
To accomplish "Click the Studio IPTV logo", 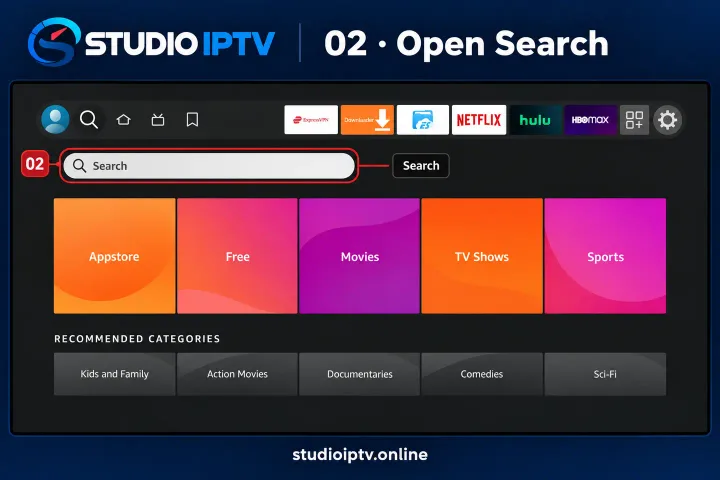I will click(151, 42).
